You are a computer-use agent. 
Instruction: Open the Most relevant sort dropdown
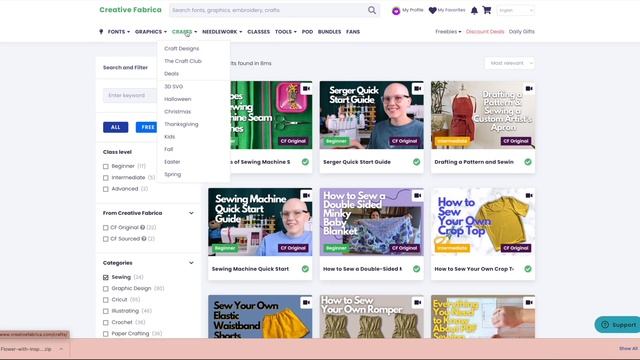click(x=510, y=63)
